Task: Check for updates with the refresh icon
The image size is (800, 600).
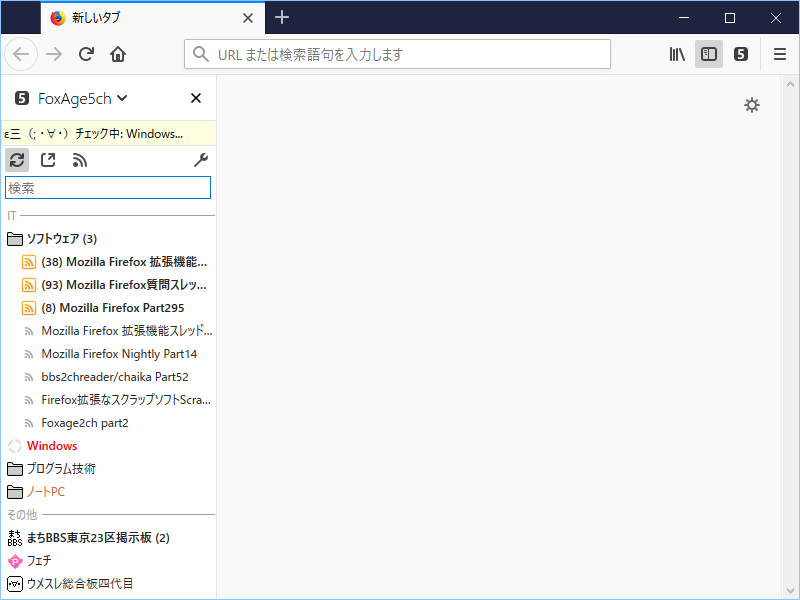Action: click(x=17, y=160)
